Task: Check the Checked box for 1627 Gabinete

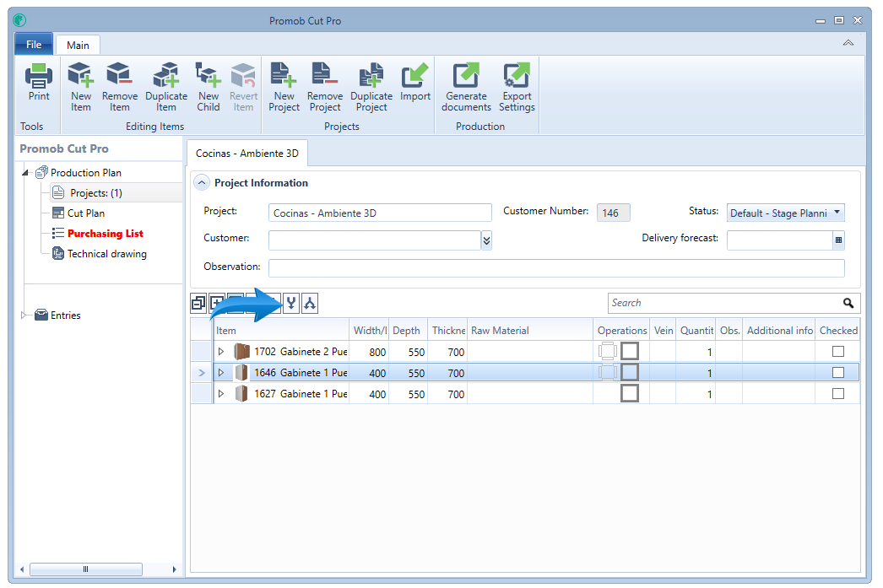Action: pos(838,393)
